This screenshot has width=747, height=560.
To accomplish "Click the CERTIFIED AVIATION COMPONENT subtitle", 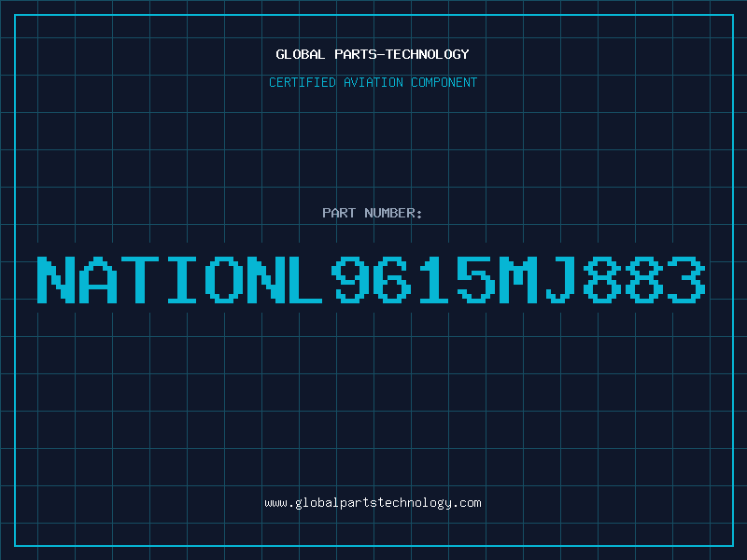I will click(x=373, y=82).
